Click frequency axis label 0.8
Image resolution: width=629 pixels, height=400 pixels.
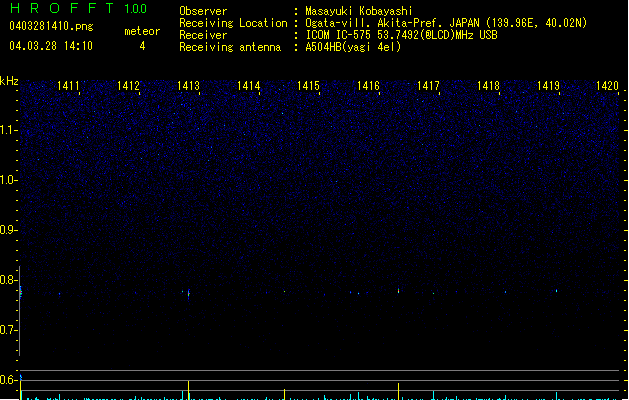[x=8, y=280]
